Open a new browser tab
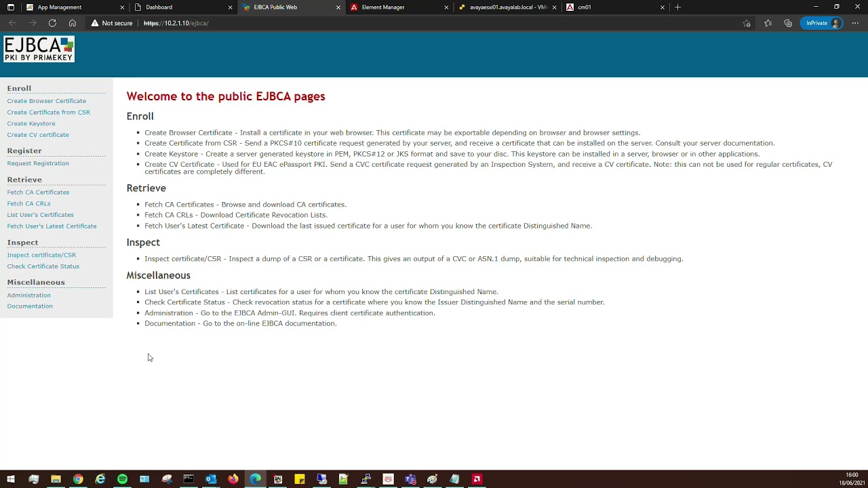This screenshot has height=488, width=868. pos(677,7)
